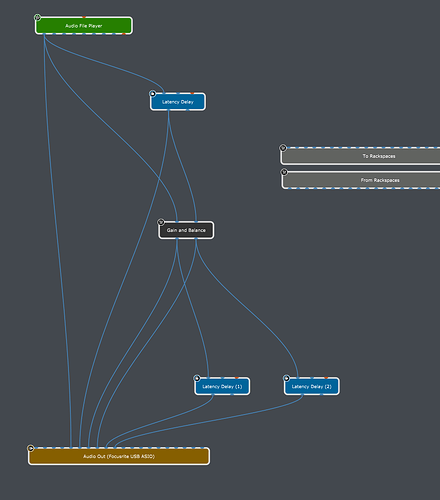Toggle bypass icon on Latency Delay (2) block
The width and height of the screenshot is (440, 500).
pos(286,378)
